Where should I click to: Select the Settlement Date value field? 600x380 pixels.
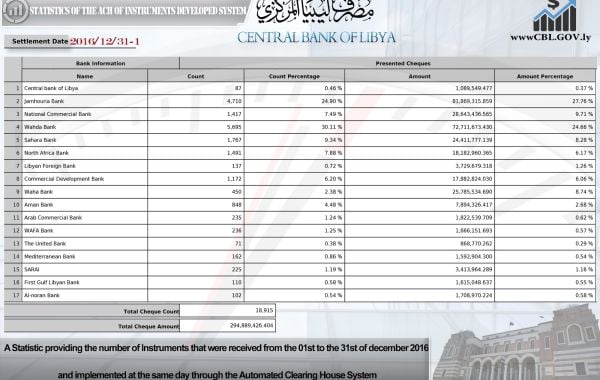(x=104, y=41)
